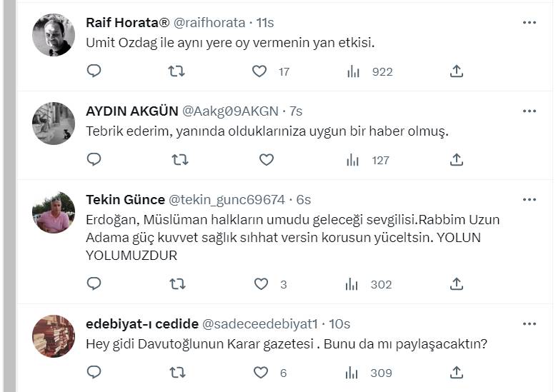556x392 pixels.
Task: Click AYDIN AKGÜN's profile avatar
Action: pyautogui.click(x=54, y=124)
